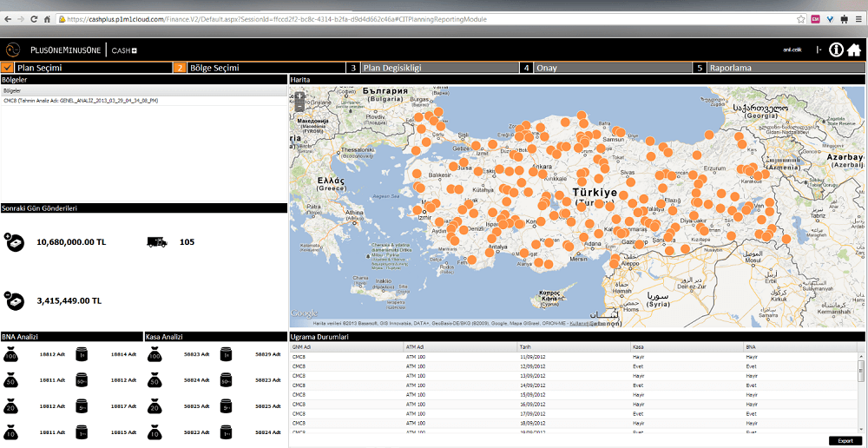The image size is (868, 448).
Task: Open the Onay step
Action: coord(547,67)
